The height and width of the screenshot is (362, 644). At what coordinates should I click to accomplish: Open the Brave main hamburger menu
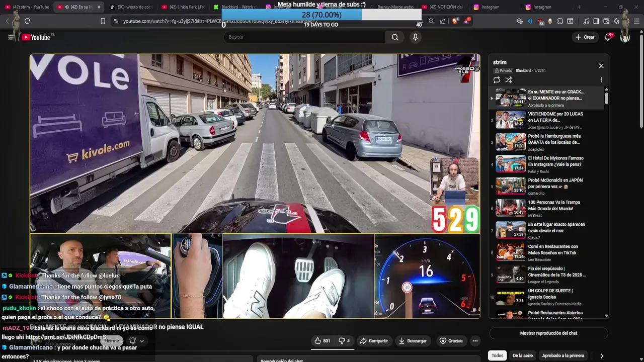pyautogui.click(x=636, y=21)
